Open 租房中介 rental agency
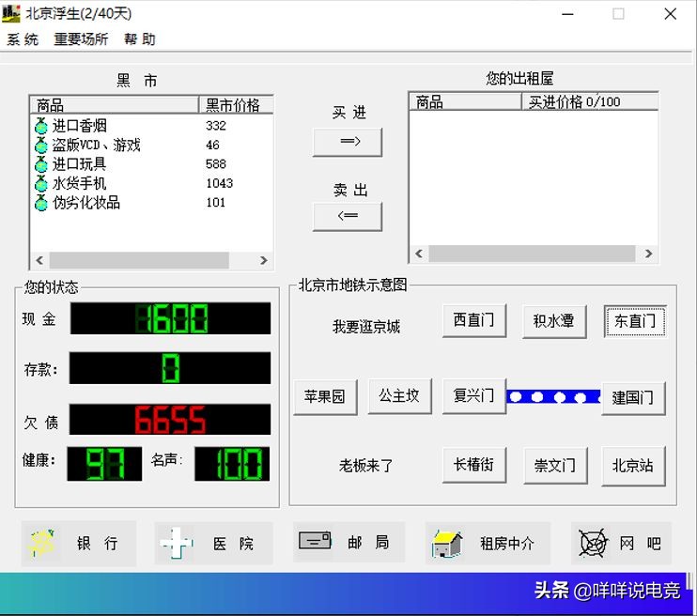Screen dimensions: 697x616 [488, 543]
